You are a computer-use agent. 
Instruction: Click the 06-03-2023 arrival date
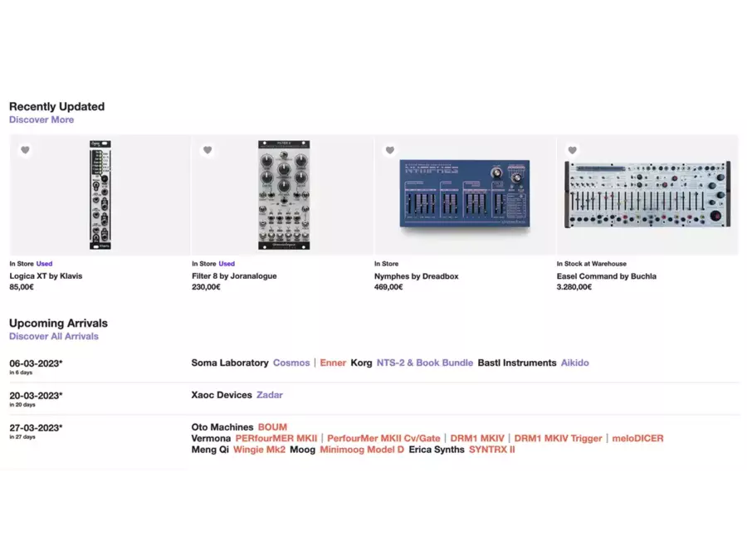pyautogui.click(x=37, y=363)
